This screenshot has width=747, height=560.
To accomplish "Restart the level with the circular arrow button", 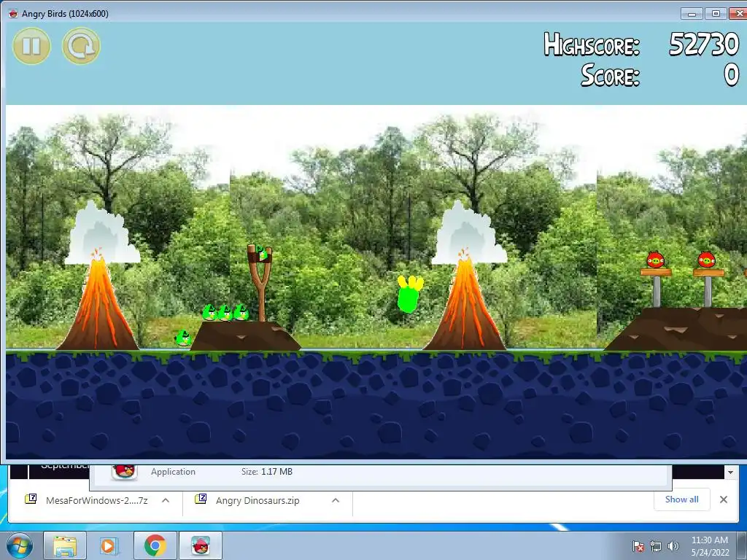I will tap(81, 46).
